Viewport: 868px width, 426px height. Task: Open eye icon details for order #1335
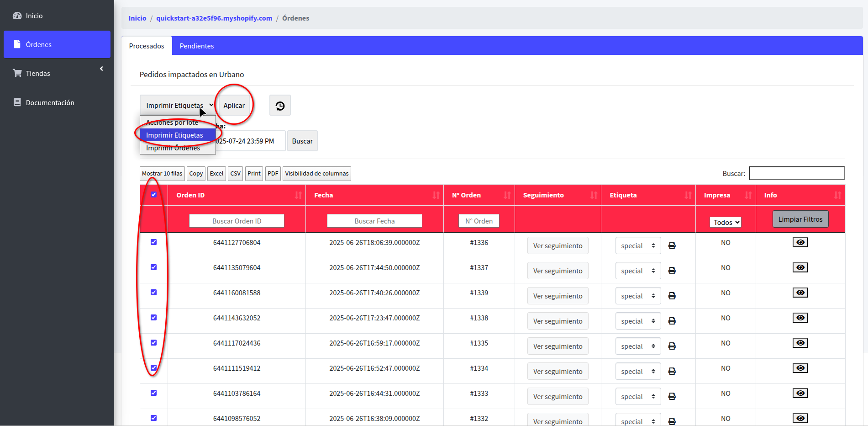point(800,343)
